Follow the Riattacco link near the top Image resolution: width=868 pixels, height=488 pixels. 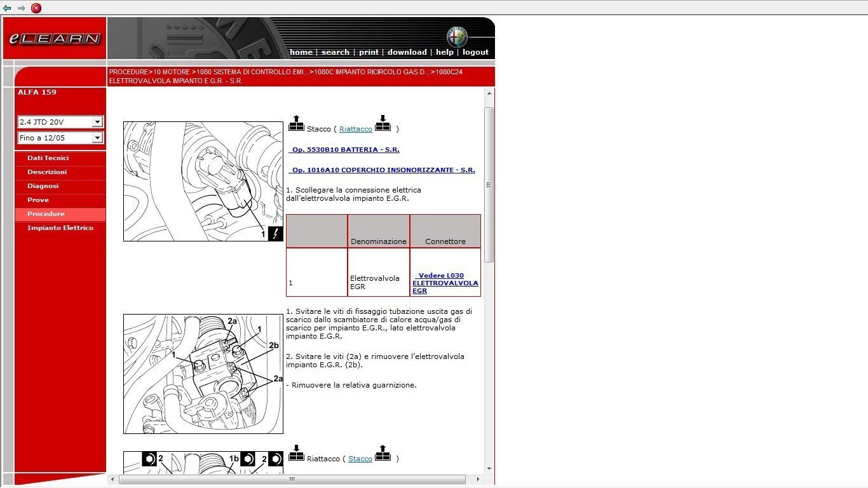click(356, 129)
